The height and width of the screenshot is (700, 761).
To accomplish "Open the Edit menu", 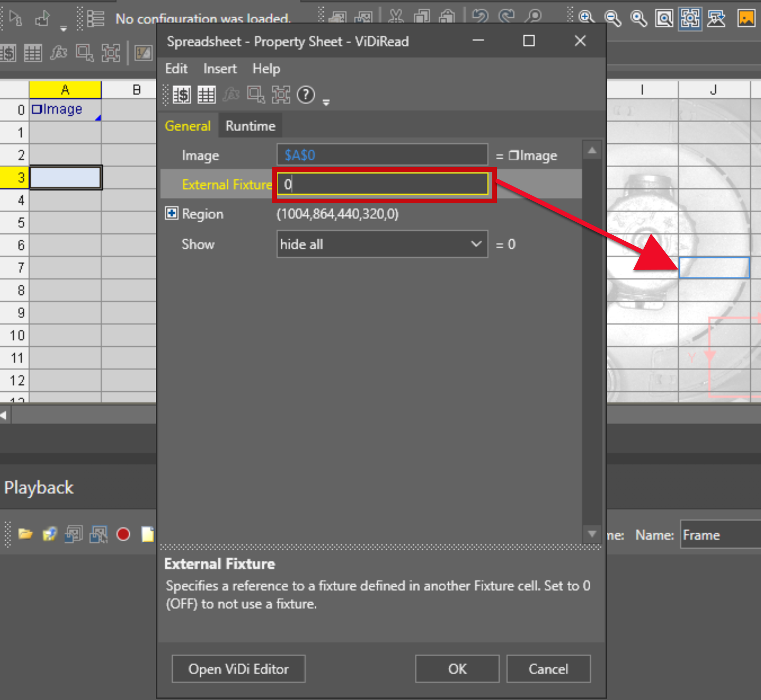I will point(176,69).
